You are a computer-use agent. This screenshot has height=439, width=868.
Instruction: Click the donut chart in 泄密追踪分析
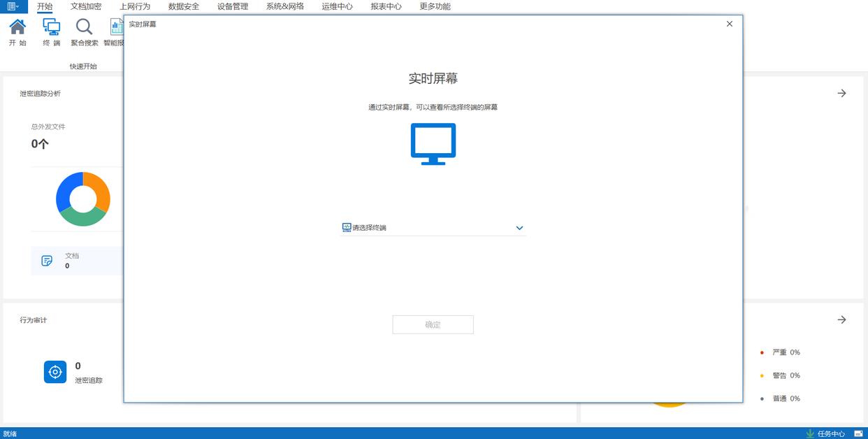(83, 199)
